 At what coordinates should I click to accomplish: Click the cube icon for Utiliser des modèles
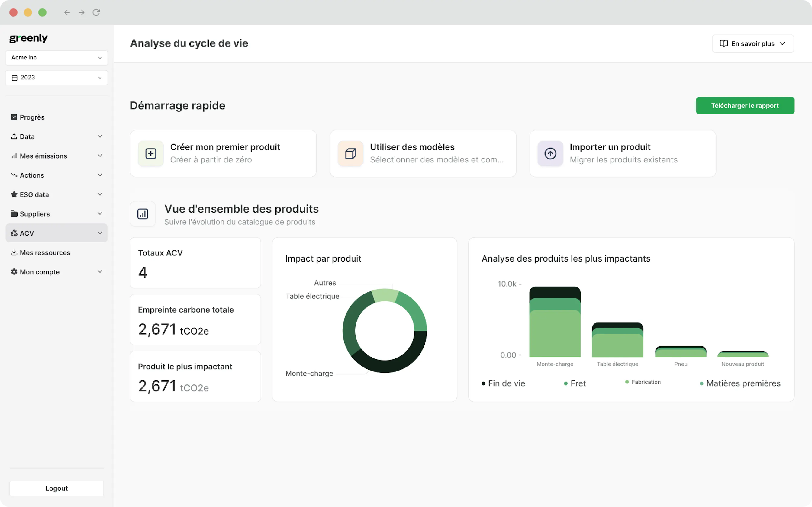[x=350, y=154]
